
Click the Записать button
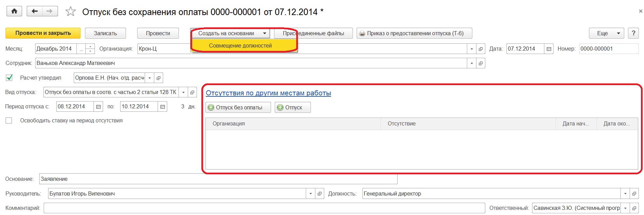(105, 33)
